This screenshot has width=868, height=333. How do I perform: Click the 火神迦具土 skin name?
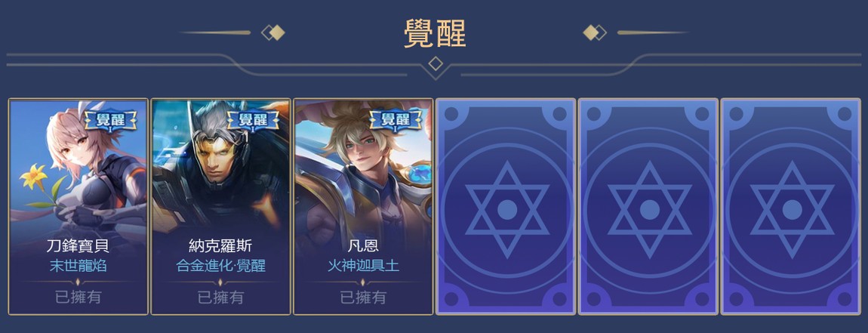(363, 266)
